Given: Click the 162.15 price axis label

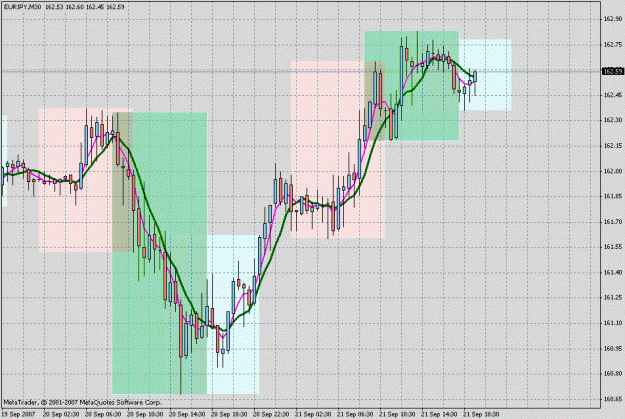Looking at the screenshot, I should [613, 146].
